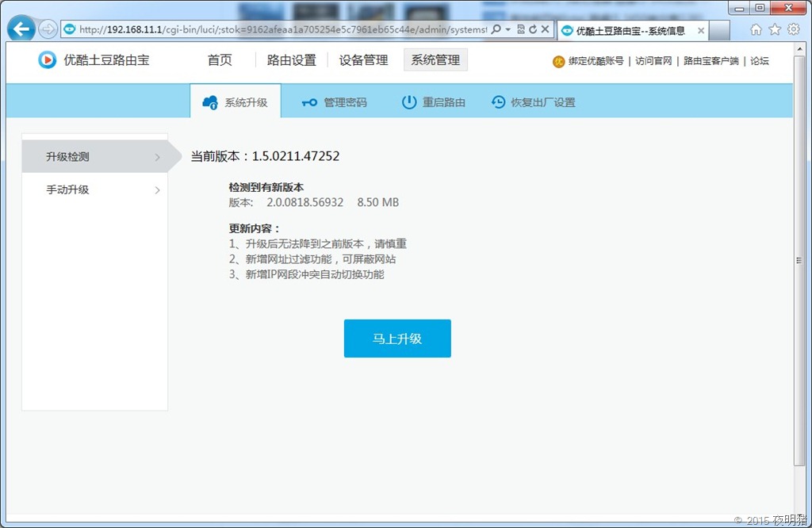Expand the 升级检测 sidebar chevron
The width and height of the screenshot is (812, 528).
[157, 157]
